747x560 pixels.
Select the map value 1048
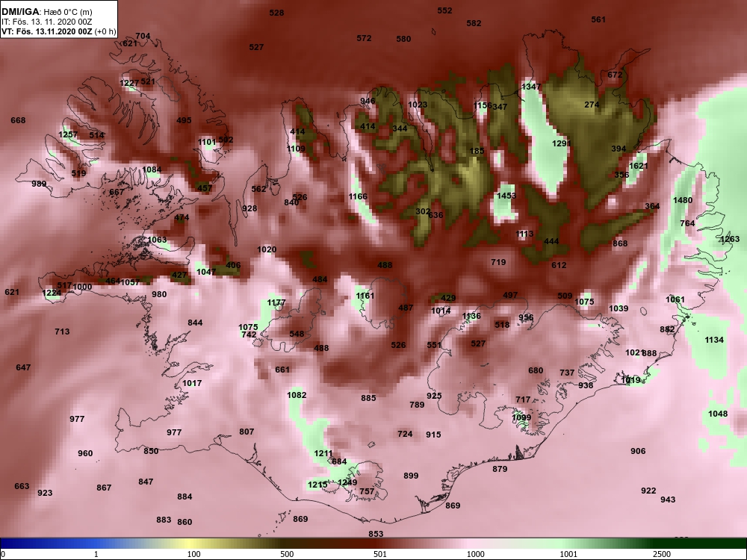click(x=718, y=414)
